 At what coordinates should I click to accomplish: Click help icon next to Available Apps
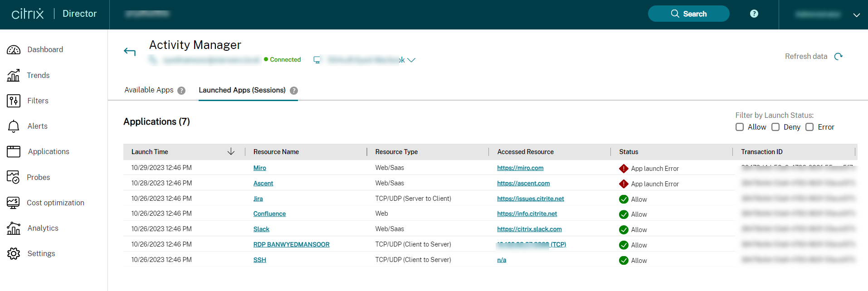(181, 91)
